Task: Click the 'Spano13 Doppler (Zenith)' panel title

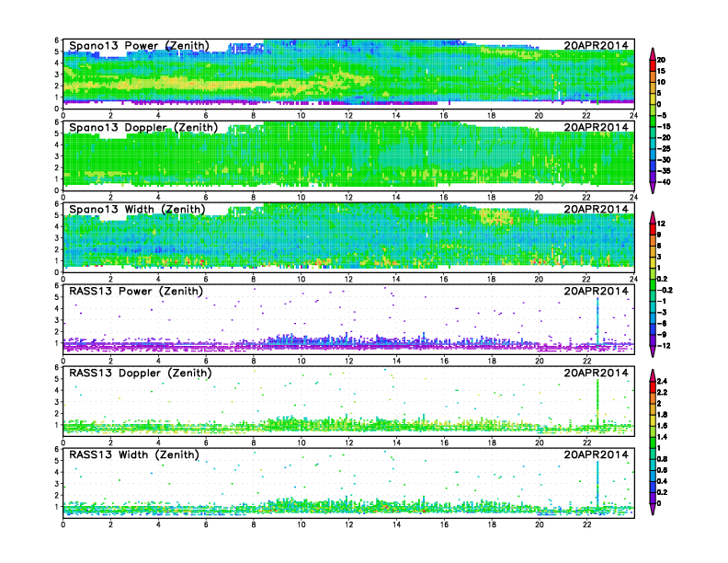Action: tap(143, 127)
